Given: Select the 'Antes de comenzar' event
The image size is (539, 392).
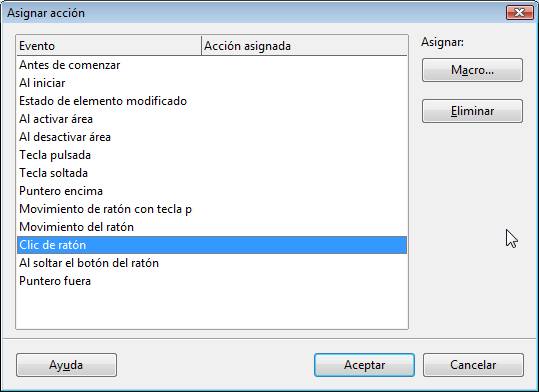Looking at the screenshot, I should pos(212,65).
